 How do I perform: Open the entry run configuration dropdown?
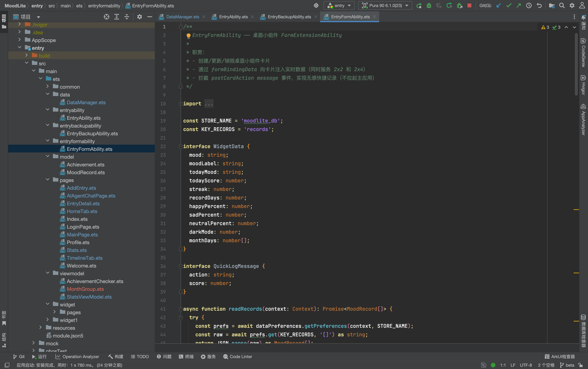coord(339,6)
